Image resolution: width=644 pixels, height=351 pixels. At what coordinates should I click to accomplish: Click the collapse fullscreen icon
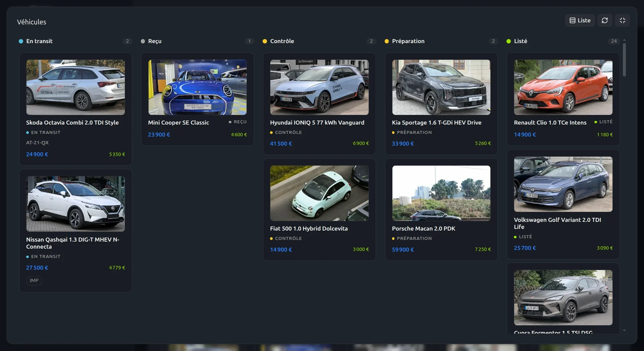[622, 20]
